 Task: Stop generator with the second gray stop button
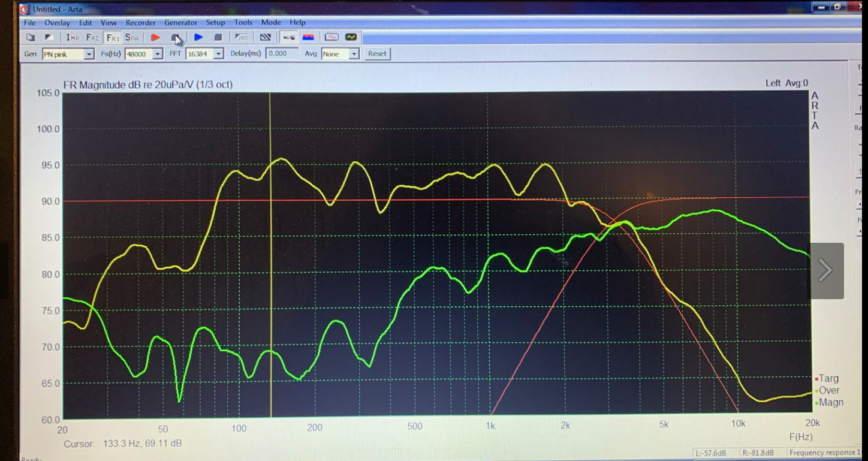tap(218, 37)
